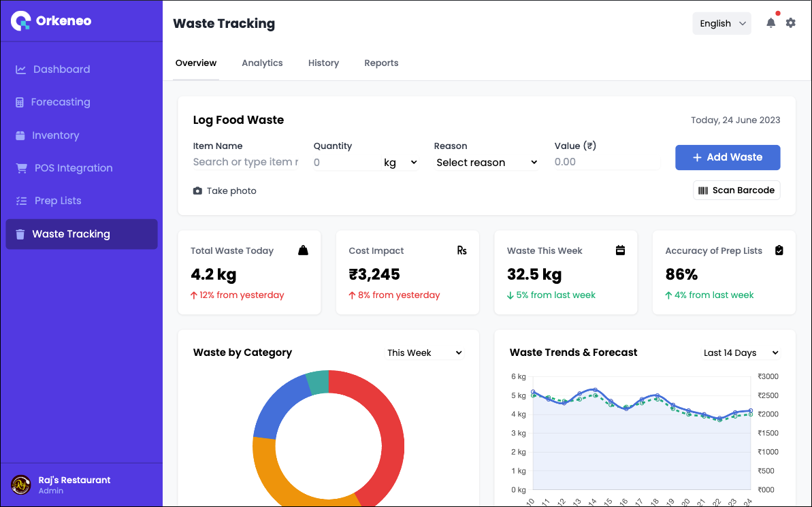Go to Dashboard in sidebar
The height and width of the screenshot is (507, 812).
pos(81,69)
